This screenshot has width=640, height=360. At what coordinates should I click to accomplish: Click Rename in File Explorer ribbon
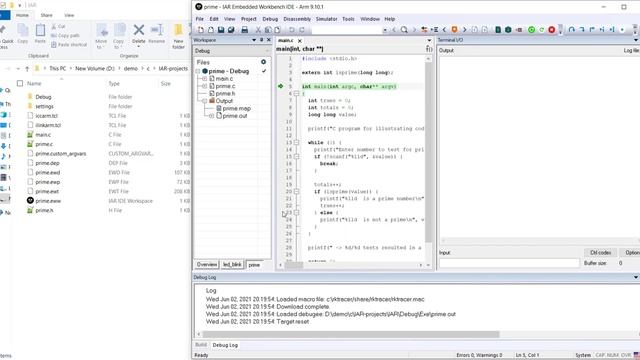tap(157, 34)
